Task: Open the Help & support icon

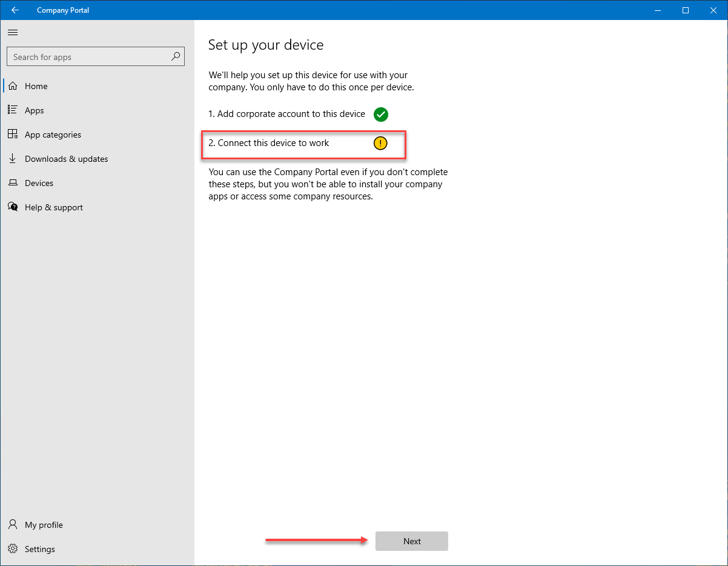Action: click(x=13, y=207)
